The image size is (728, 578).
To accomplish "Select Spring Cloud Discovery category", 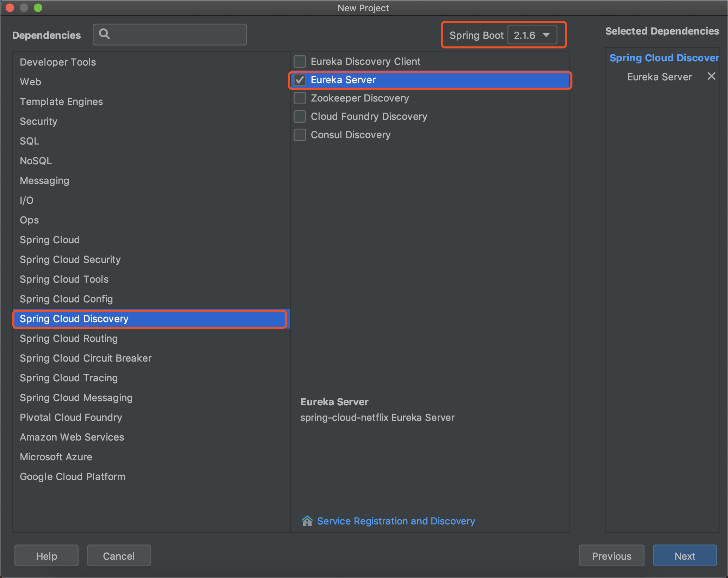I will (151, 319).
